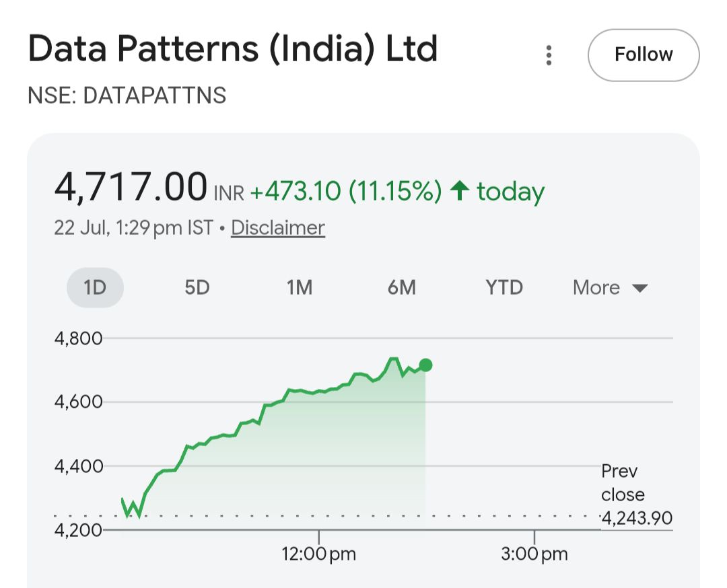This screenshot has height=588, width=727.
Task: Click the Prev close 4,243.90 label
Action: click(x=636, y=494)
